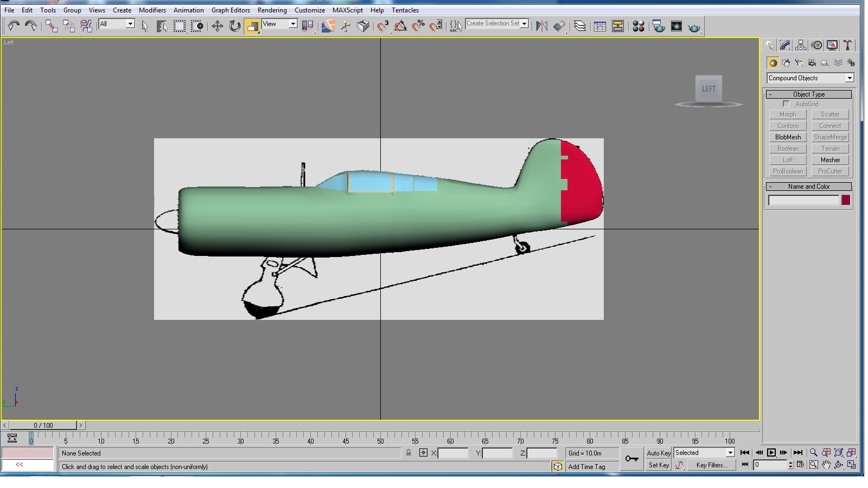Toggle the Auto Key button

pyautogui.click(x=659, y=453)
